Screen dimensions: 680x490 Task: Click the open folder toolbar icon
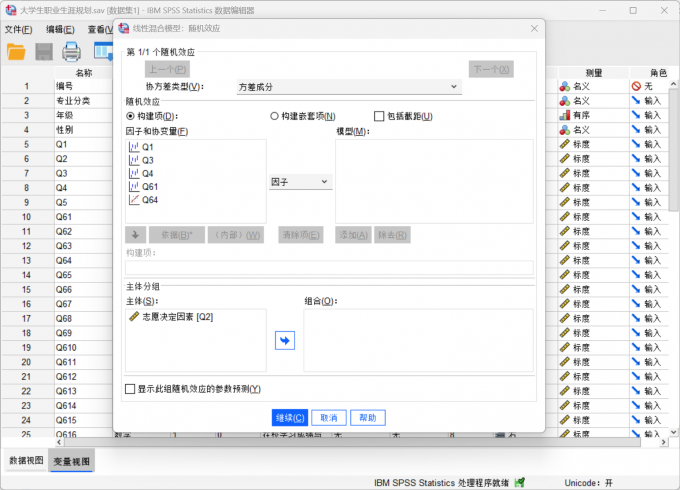[x=16, y=52]
